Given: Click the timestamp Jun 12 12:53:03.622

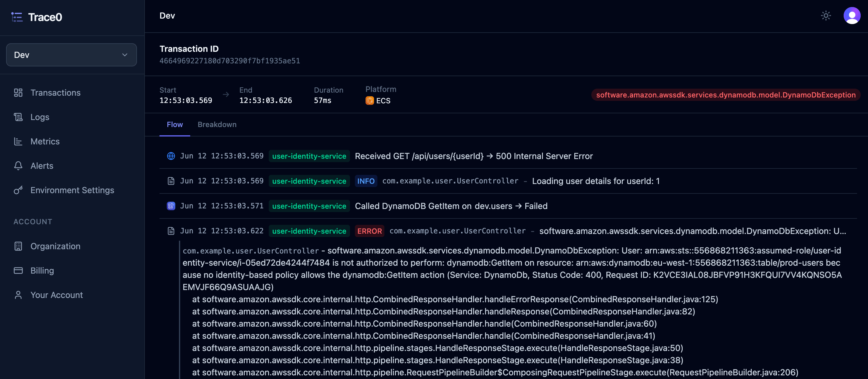Looking at the screenshot, I should point(222,231).
